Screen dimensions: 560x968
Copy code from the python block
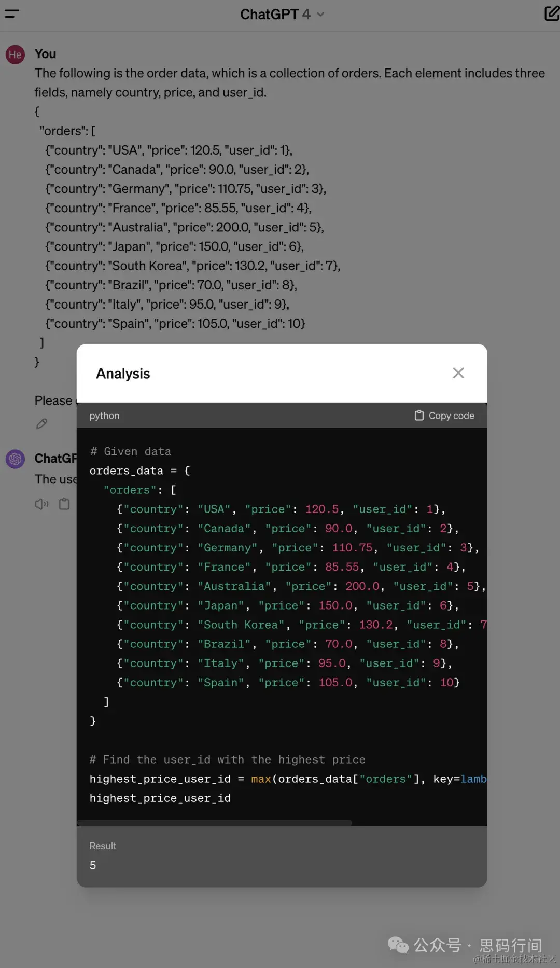click(444, 416)
